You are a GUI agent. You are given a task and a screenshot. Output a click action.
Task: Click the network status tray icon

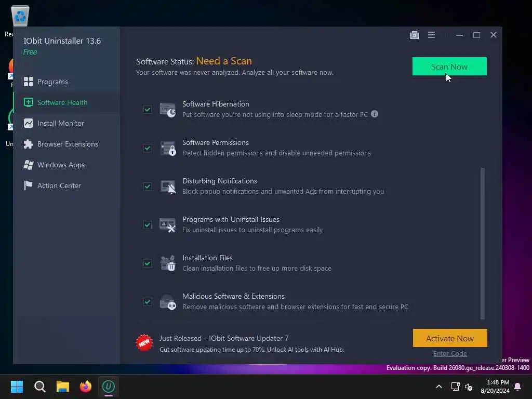point(455,387)
